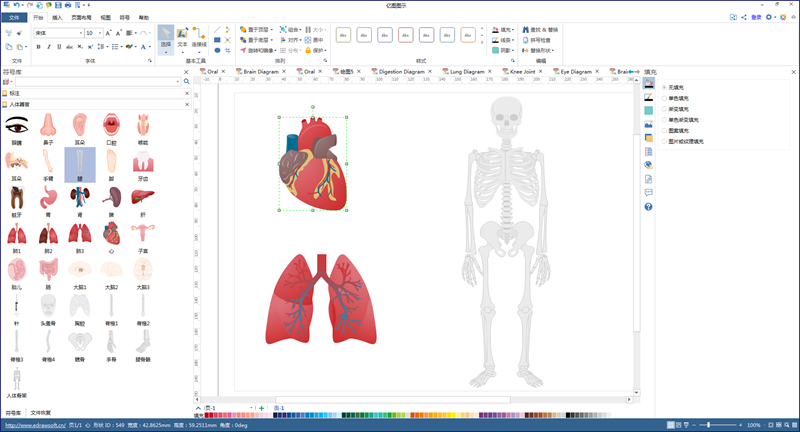
Task: Open the Knee Joint document tab
Action: [x=522, y=71]
